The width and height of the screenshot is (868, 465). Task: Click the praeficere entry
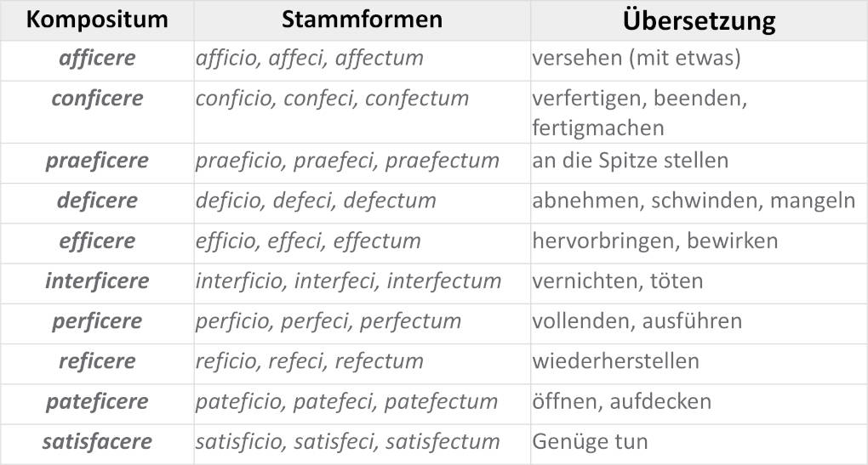coord(97,161)
